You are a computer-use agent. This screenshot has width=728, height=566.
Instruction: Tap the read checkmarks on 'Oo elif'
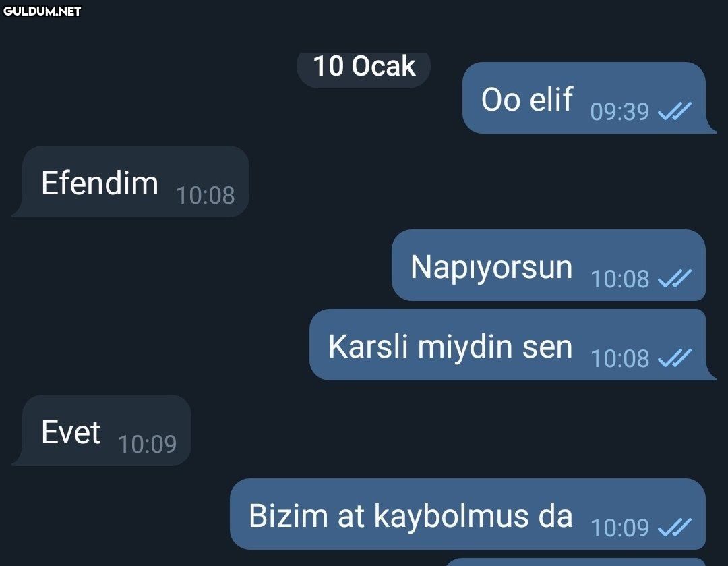(x=675, y=111)
